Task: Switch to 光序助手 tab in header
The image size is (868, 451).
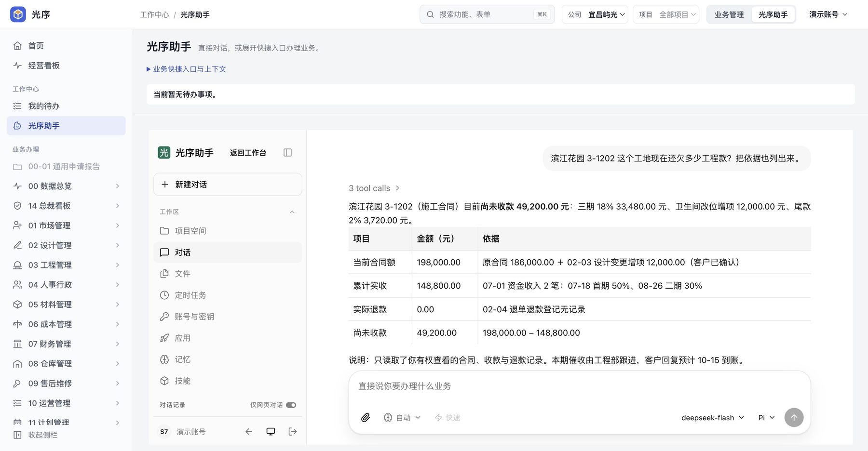Action: [773, 14]
